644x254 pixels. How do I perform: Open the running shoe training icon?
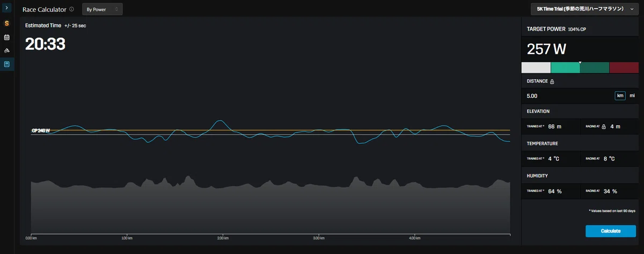click(x=7, y=50)
